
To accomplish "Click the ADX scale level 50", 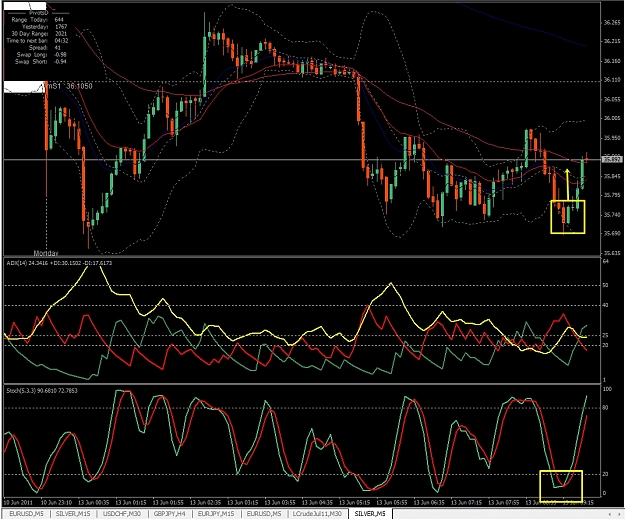I will [605, 285].
